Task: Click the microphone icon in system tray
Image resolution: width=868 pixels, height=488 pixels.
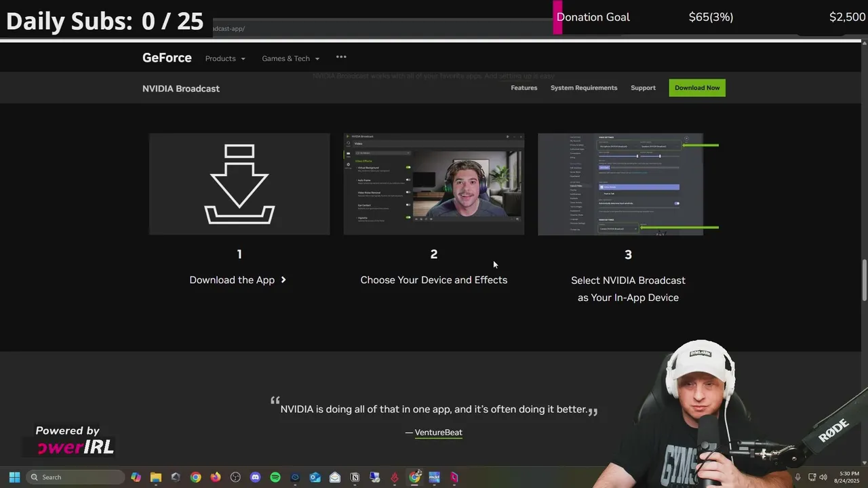Action: click(x=797, y=477)
